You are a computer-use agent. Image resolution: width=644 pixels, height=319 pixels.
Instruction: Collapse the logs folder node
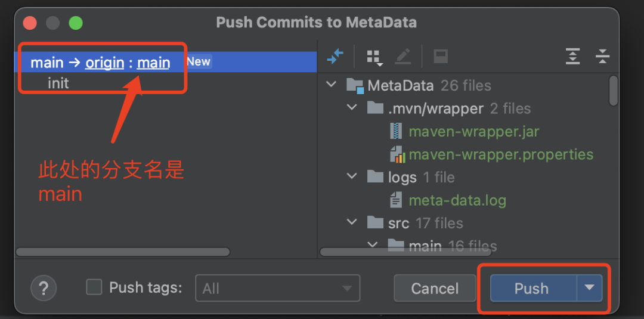[x=352, y=176]
